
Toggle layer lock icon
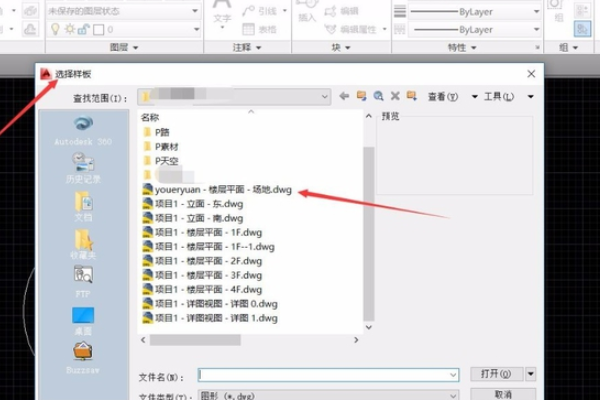(83, 29)
